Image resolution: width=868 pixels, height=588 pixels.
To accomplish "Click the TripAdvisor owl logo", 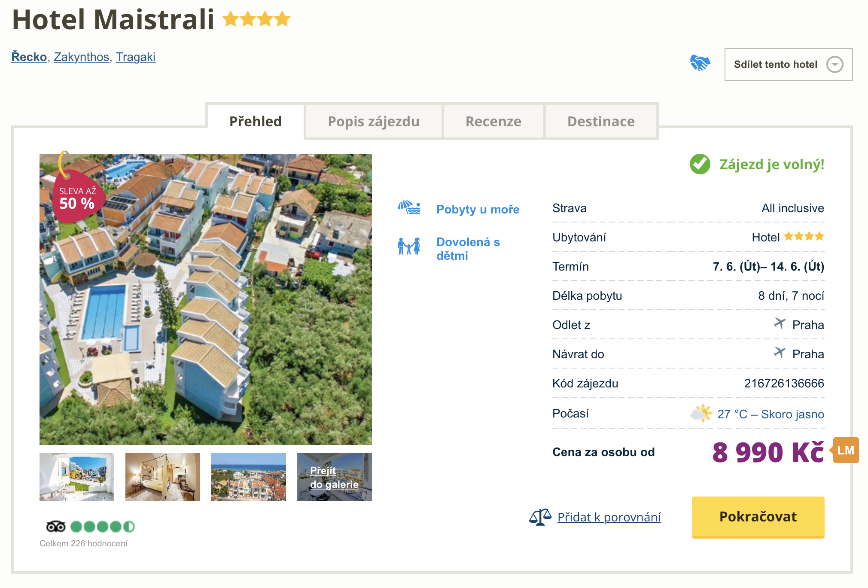I will 56,526.
